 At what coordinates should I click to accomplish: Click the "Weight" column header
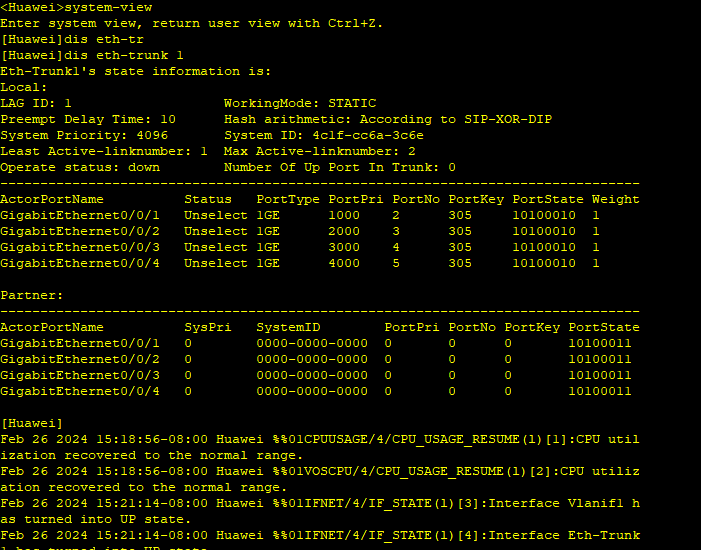click(x=616, y=199)
